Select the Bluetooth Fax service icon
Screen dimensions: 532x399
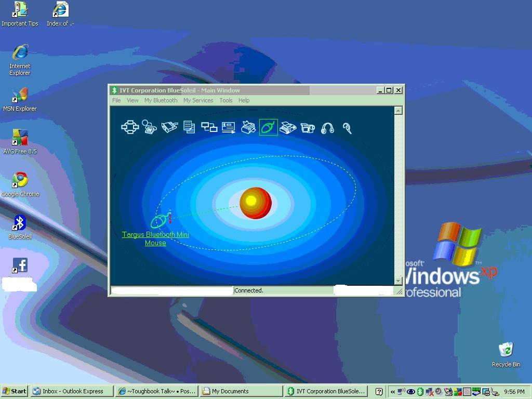click(288, 128)
